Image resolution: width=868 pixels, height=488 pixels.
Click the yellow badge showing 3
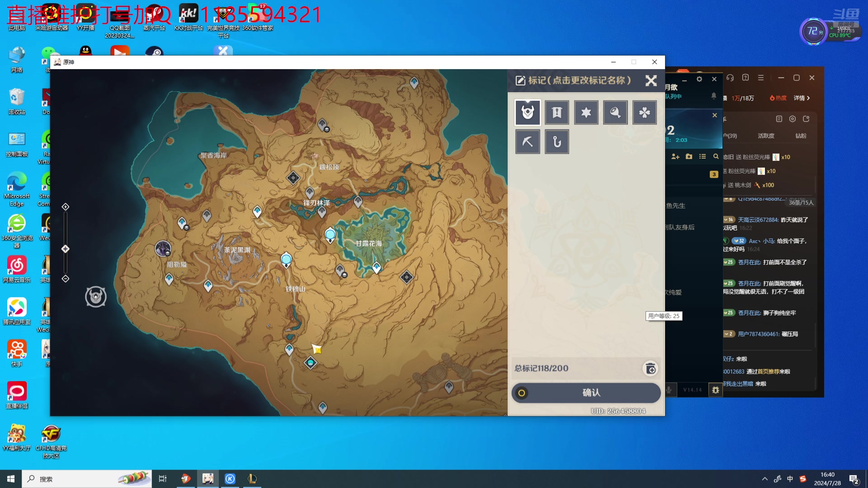714,174
